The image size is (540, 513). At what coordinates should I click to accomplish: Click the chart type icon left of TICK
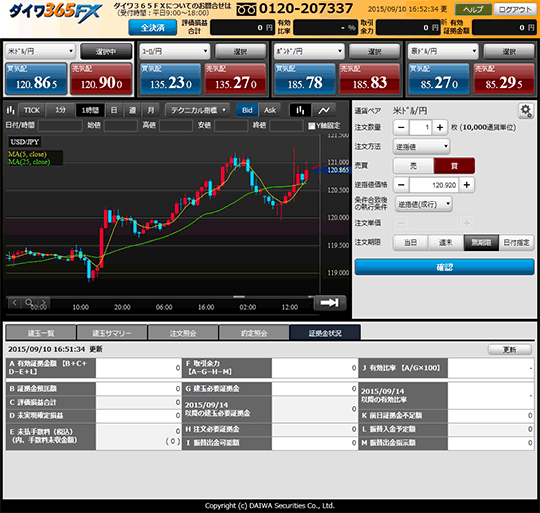(x=11, y=110)
